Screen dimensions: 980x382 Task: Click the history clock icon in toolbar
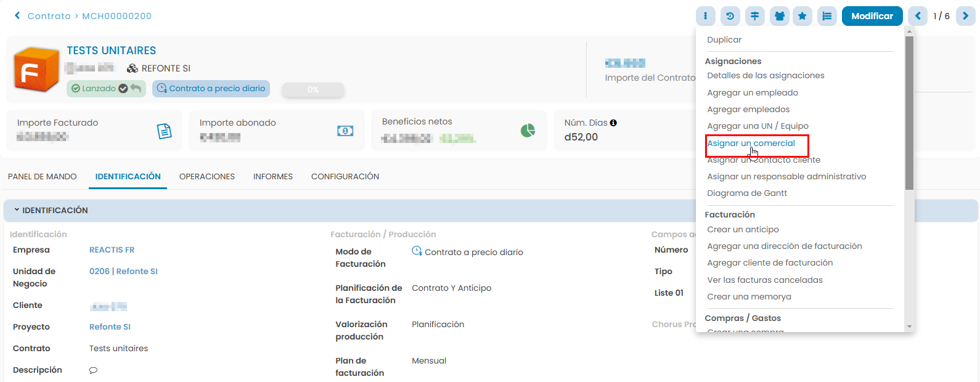(730, 16)
